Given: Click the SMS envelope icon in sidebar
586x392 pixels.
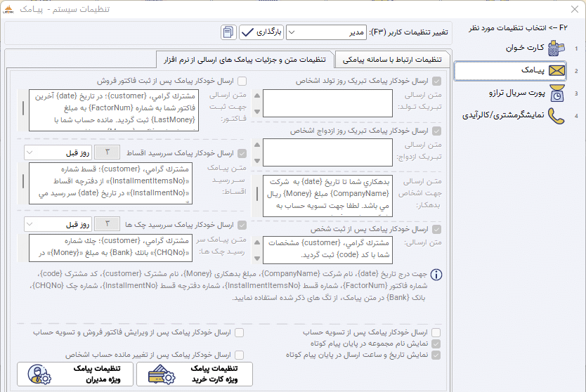Looking at the screenshot, I should point(556,70).
